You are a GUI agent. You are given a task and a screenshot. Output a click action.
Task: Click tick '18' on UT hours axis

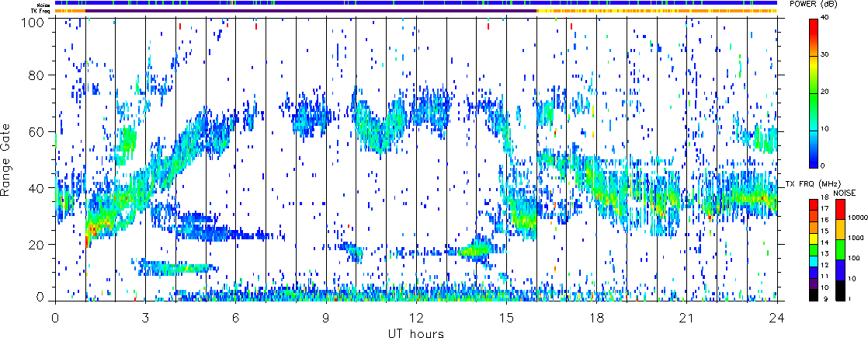(x=597, y=318)
